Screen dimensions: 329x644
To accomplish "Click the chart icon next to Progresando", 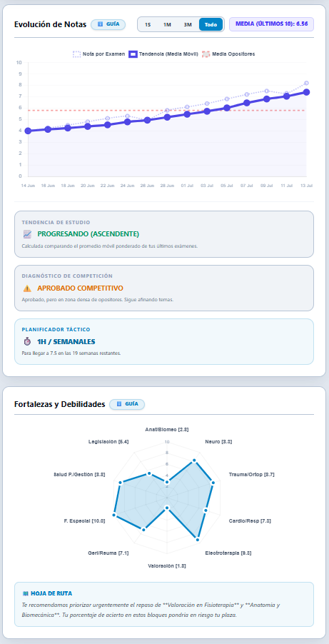I will click(x=28, y=234).
